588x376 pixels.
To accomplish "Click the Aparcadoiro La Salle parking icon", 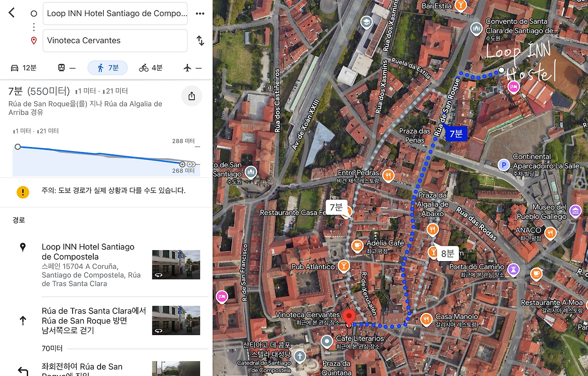I will 504,165.
